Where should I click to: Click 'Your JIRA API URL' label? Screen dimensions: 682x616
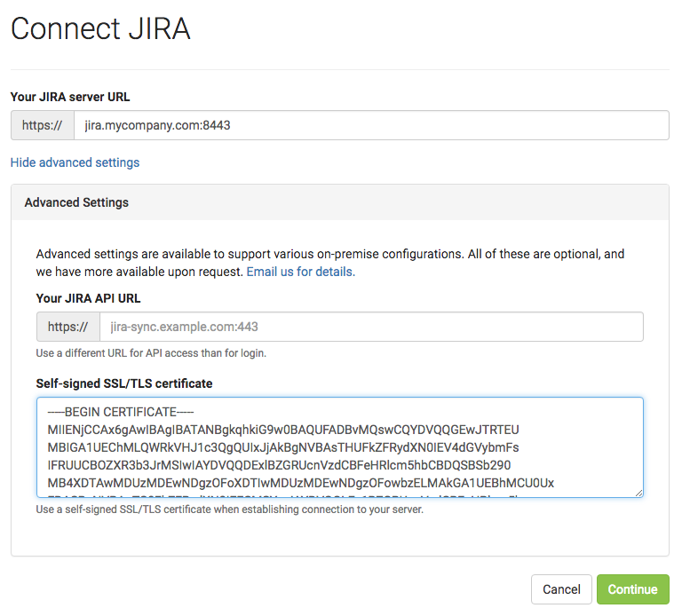tap(88, 298)
